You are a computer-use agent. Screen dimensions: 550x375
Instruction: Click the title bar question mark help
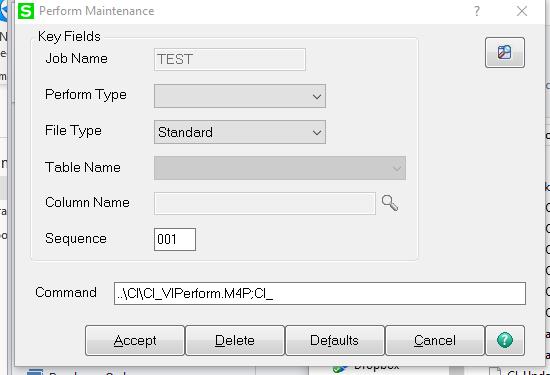[477, 11]
